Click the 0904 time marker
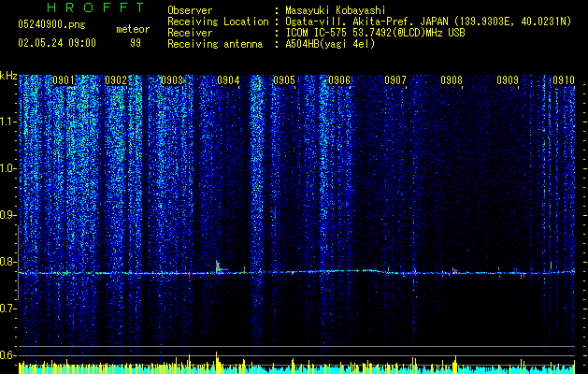Screen dimensions: 588x374 (x=228, y=80)
